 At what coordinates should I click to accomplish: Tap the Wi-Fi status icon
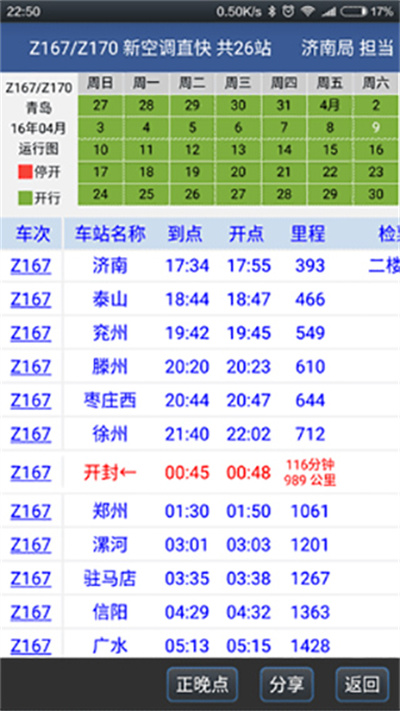pyautogui.click(x=308, y=11)
